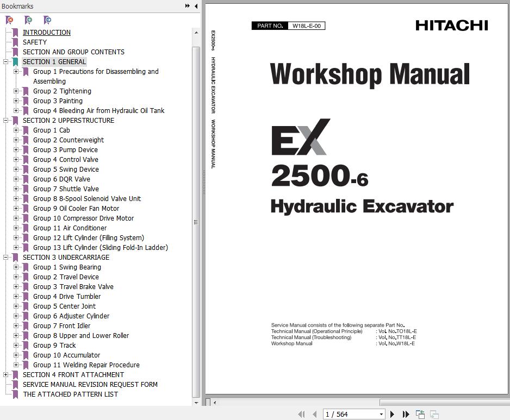This screenshot has height=420, width=510.
Task: Click the Workshop Manual title text
Action: point(370,74)
